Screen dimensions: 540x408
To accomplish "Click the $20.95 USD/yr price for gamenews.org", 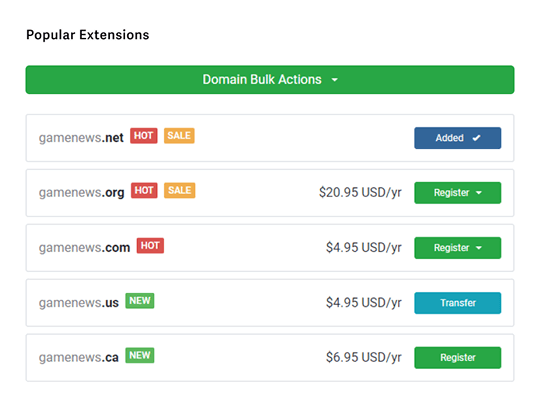I will 360,192.
